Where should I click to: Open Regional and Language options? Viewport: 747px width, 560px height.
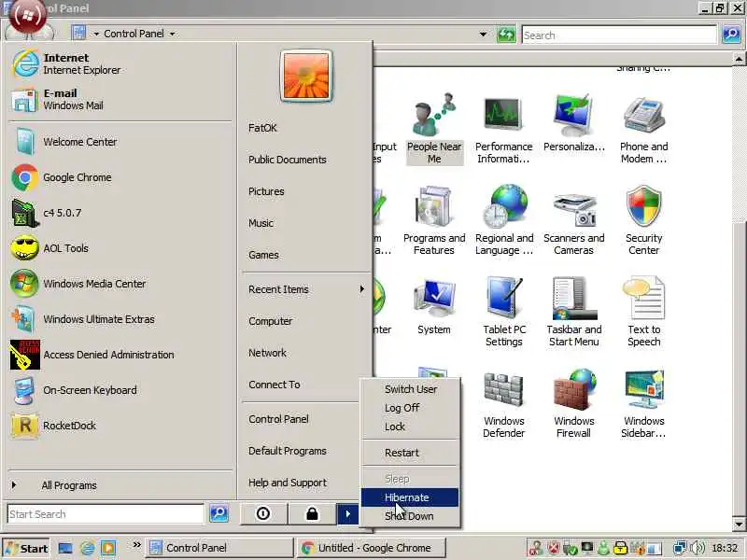pos(503,220)
